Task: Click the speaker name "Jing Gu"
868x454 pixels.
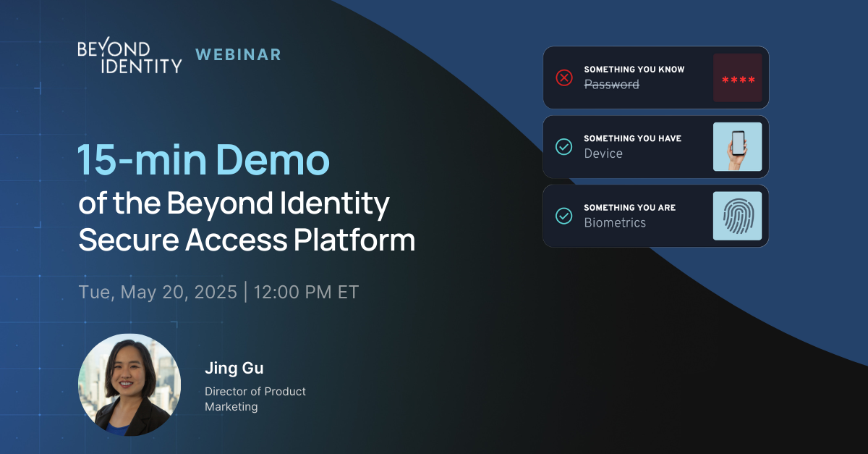Action: (234, 369)
